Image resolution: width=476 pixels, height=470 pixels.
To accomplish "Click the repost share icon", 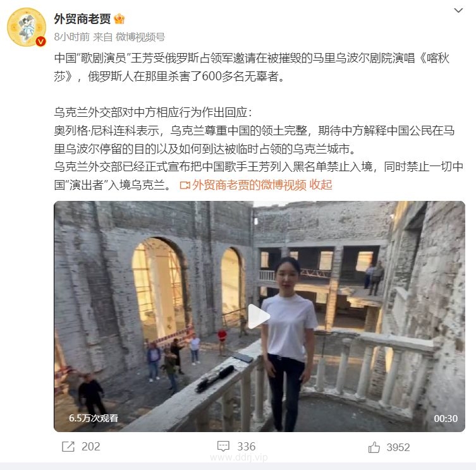I will pos(68,447).
